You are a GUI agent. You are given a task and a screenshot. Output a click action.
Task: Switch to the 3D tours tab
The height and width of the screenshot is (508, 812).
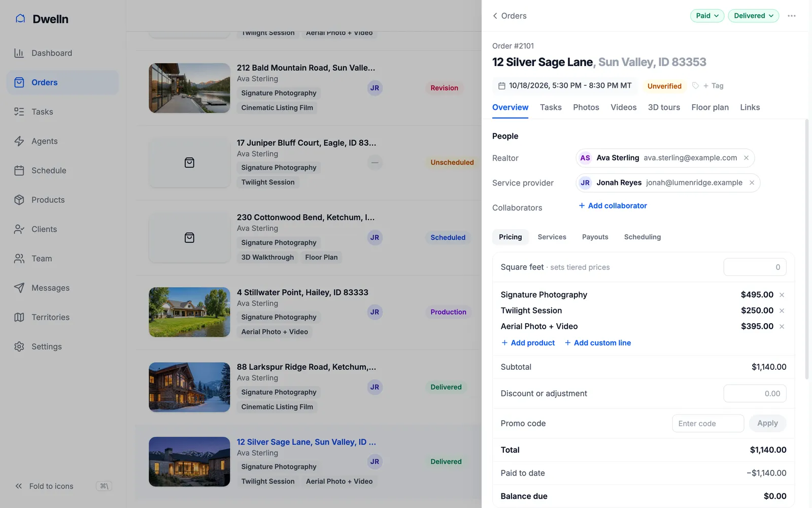tap(664, 107)
